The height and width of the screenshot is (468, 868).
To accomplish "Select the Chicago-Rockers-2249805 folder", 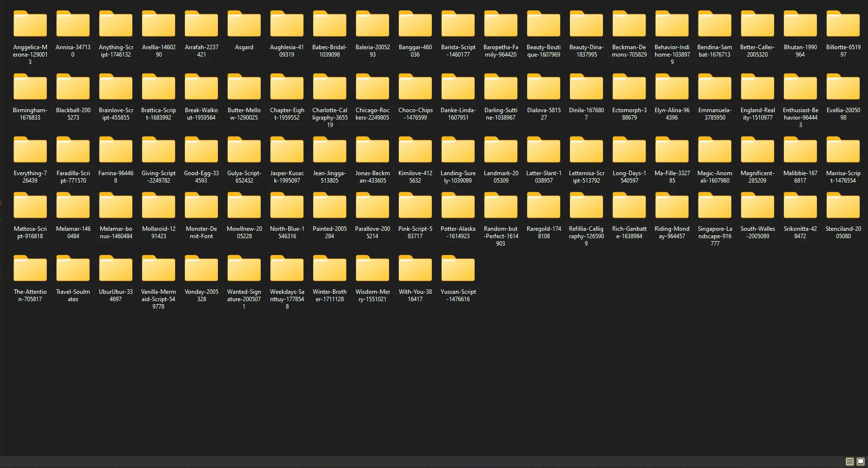I will 372,97.
